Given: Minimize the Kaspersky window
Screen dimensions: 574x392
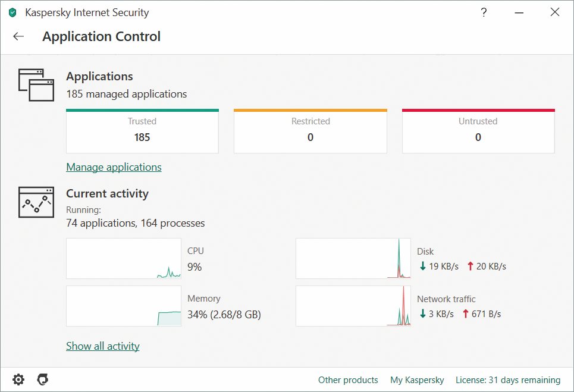Looking at the screenshot, I should click(x=519, y=13).
